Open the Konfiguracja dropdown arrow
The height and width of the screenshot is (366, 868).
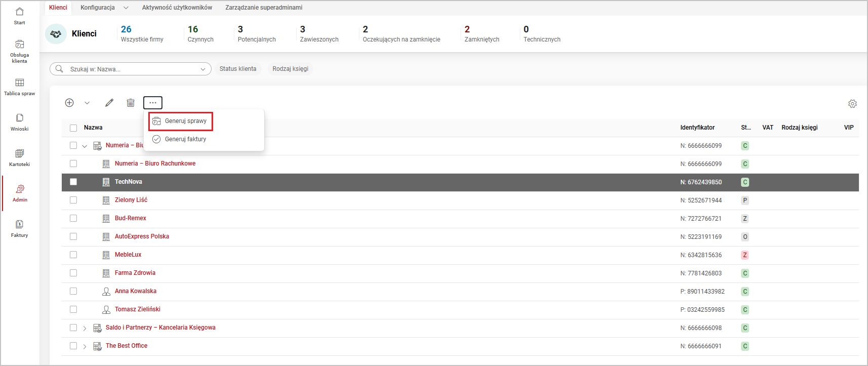click(126, 8)
